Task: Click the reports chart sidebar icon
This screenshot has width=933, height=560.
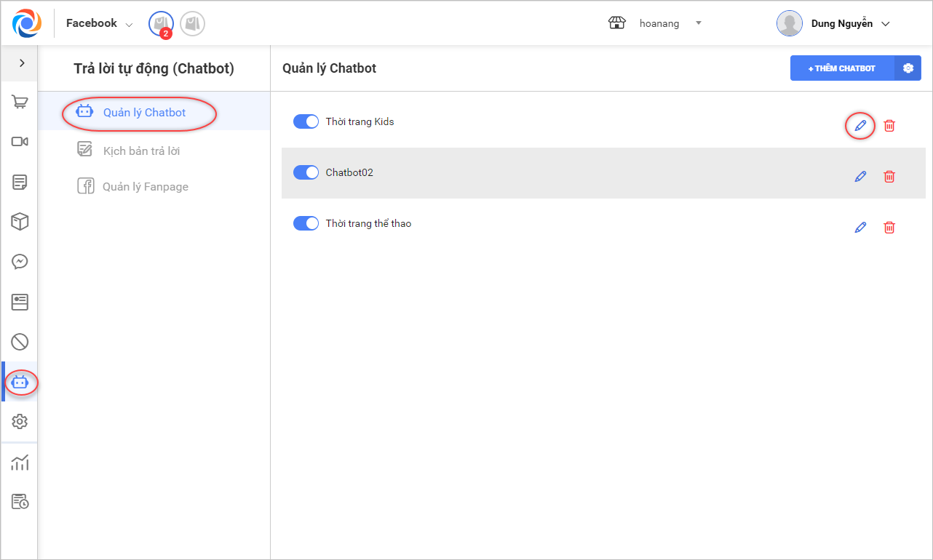Action: pyautogui.click(x=20, y=463)
